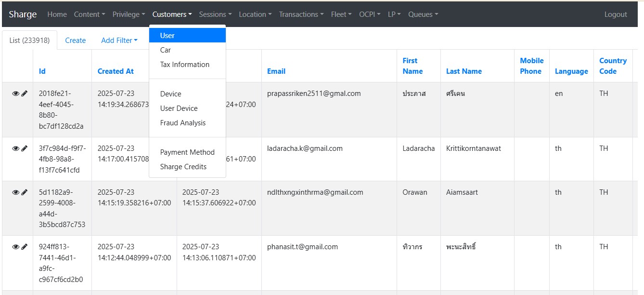Choose Sharge Credits menu entry
Viewport: 644px width, 295px height.
coord(183,167)
